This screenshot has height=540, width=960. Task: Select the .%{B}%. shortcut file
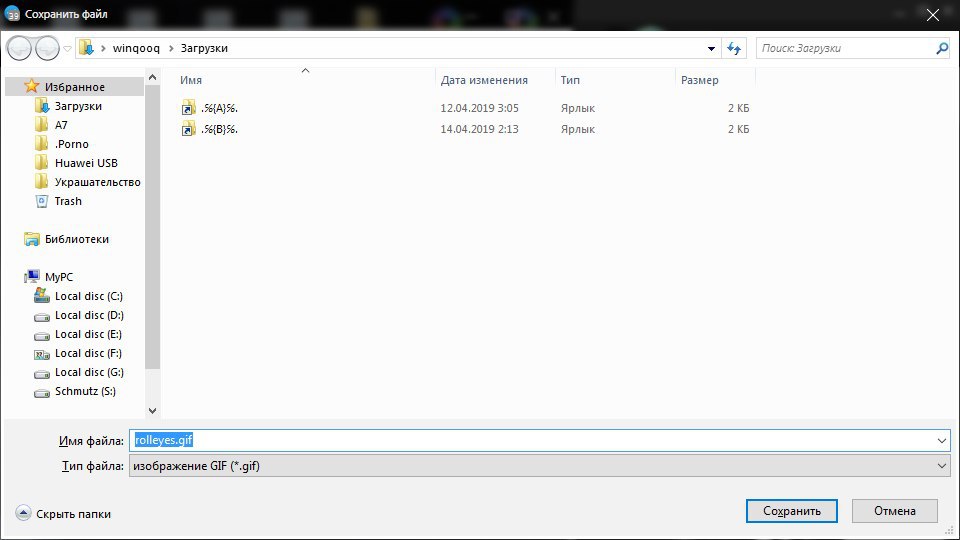[219, 129]
